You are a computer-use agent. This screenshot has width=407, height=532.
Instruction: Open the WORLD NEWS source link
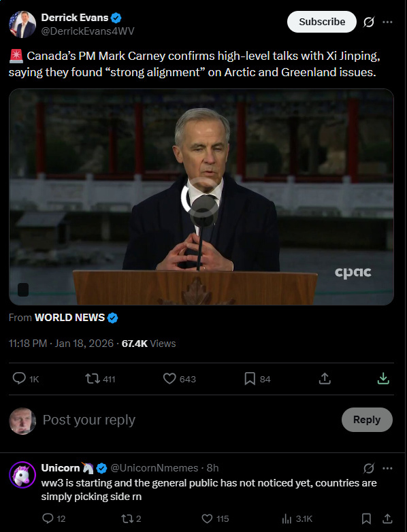pyautogui.click(x=69, y=318)
